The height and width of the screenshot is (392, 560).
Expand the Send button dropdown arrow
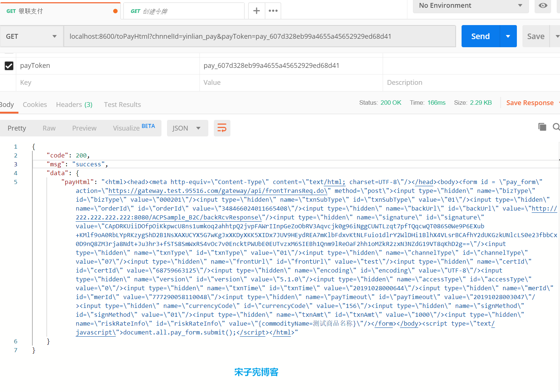point(508,36)
